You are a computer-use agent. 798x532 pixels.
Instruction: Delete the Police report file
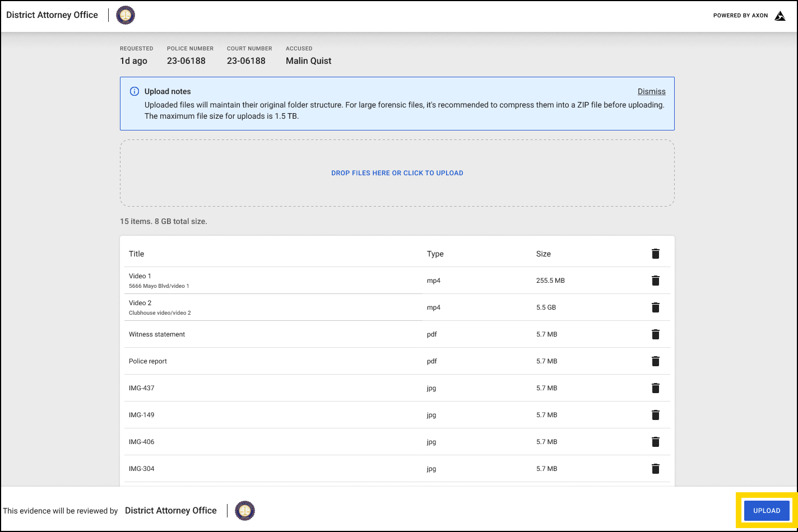coord(655,361)
